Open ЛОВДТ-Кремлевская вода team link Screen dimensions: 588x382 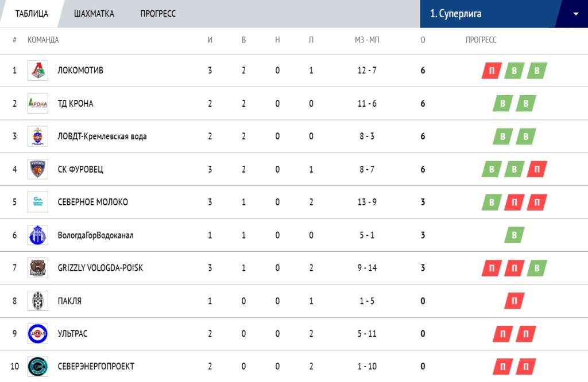point(102,137)
